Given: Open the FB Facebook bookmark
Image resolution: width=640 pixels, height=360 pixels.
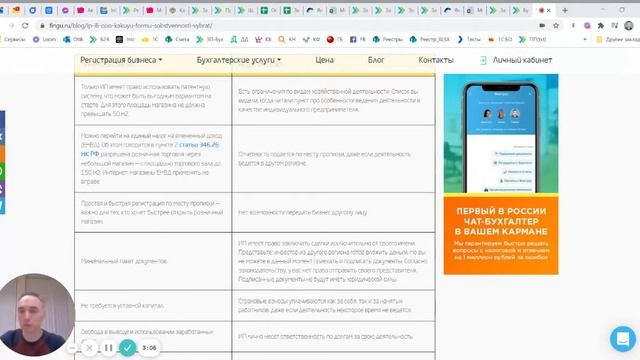Looking at the screenshot, I should pyautogui.click(x=358, y=40).
